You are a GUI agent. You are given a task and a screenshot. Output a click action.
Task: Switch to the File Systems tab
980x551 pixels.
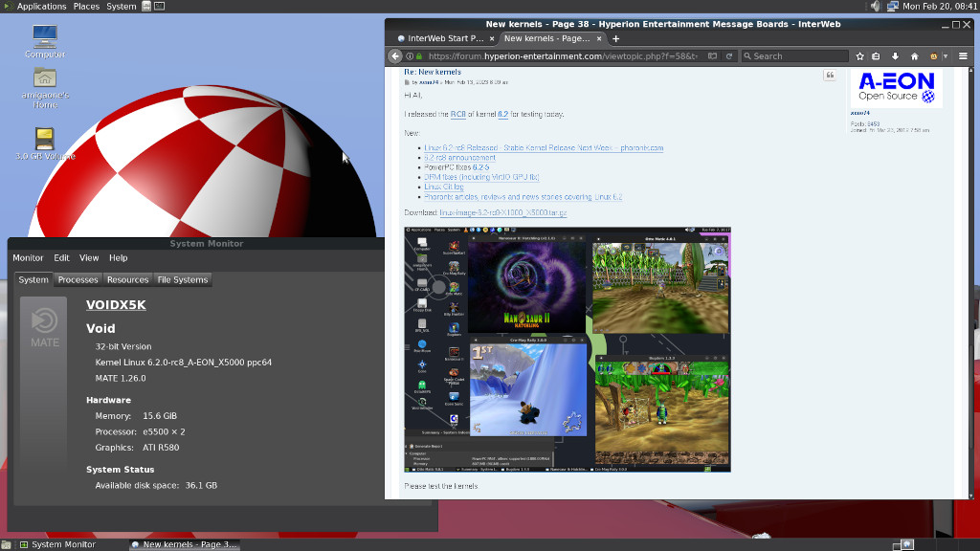click(x=183, y=280)
